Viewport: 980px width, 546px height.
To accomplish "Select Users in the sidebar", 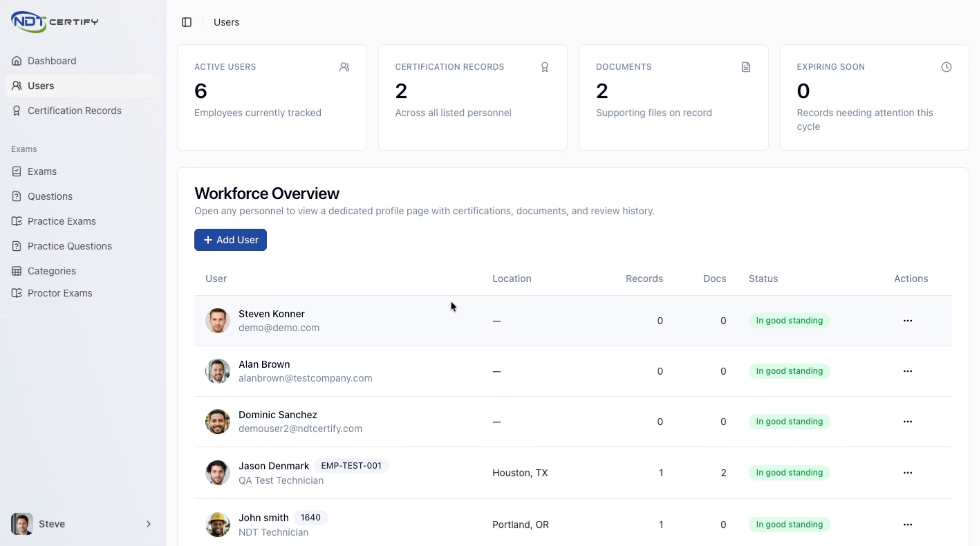I will pyautogui.click(x=83, y=86).
